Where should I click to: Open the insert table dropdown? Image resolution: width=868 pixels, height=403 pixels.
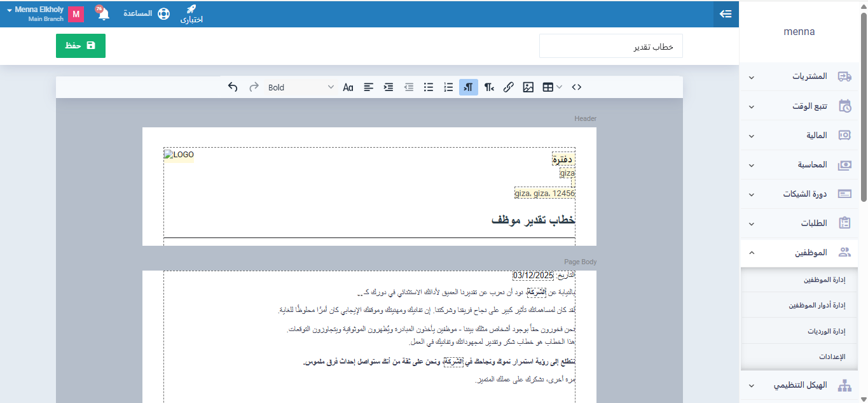coord(551,87)
